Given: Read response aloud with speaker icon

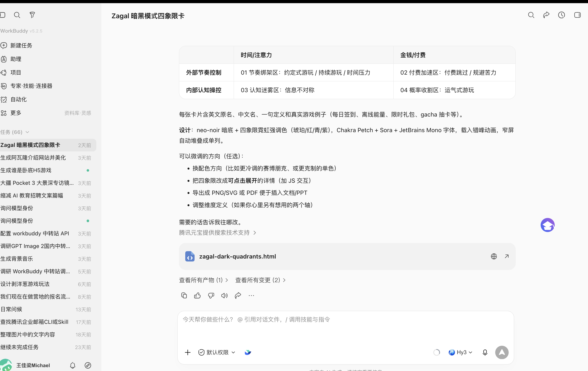Looking at the screenshot, I should (x=224, y=296).
